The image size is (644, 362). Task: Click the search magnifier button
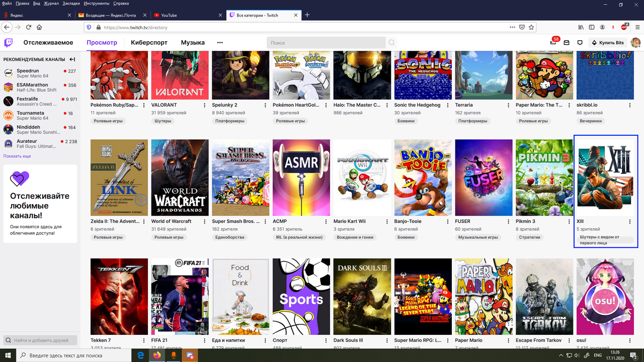click(x=391, y=43)
